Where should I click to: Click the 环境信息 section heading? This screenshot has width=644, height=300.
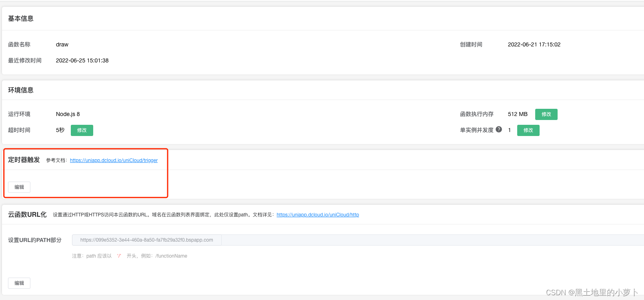pos(21,90)
